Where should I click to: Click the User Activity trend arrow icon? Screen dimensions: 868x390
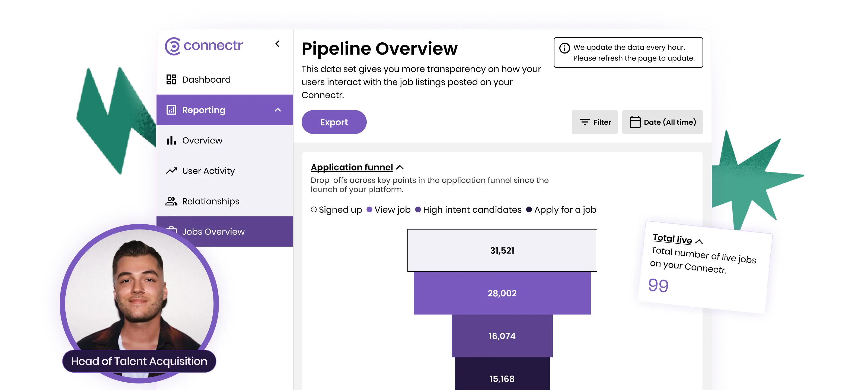(x=171, y=171)
